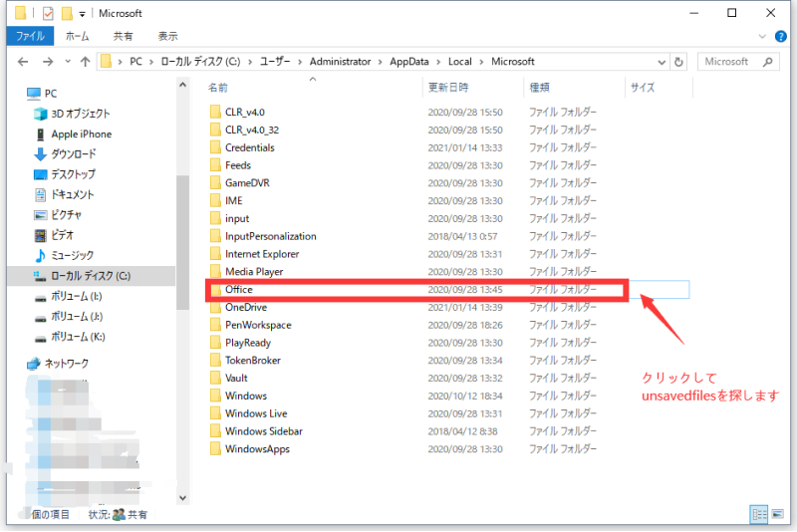Open the recent locations dropdown arrow

click(x=68, y=62)
